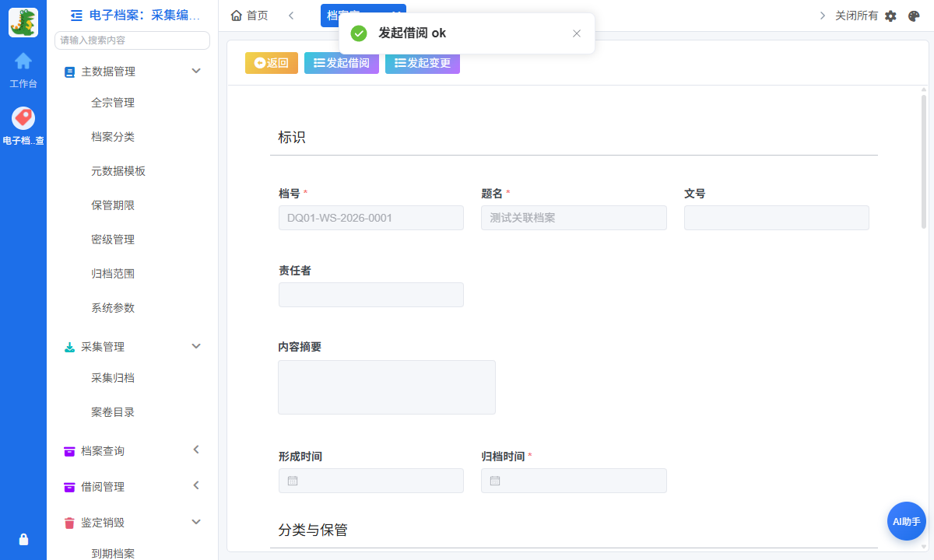
Task: Go to 采集归档
Action: pos(113,378)
